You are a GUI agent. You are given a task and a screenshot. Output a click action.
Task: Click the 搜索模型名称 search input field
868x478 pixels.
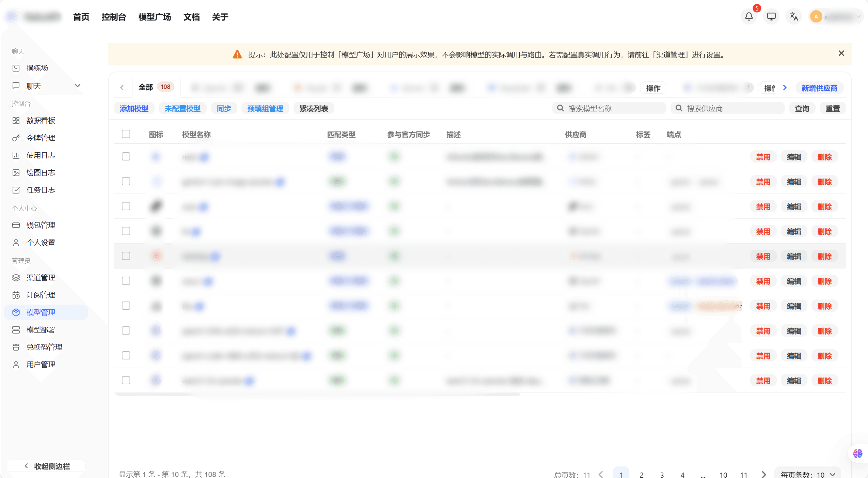click(610, 108)
